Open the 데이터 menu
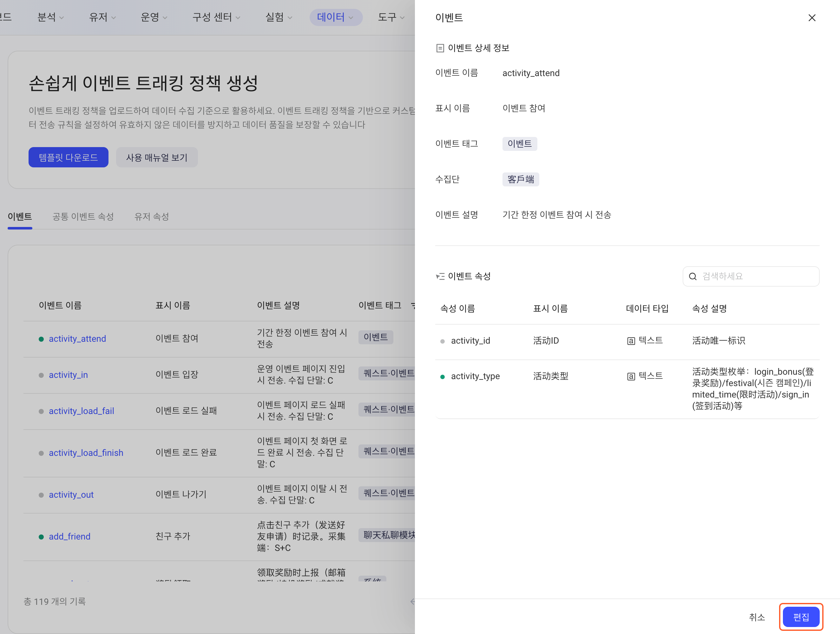This screenshot has height=634, width=840. coord(336,17)
